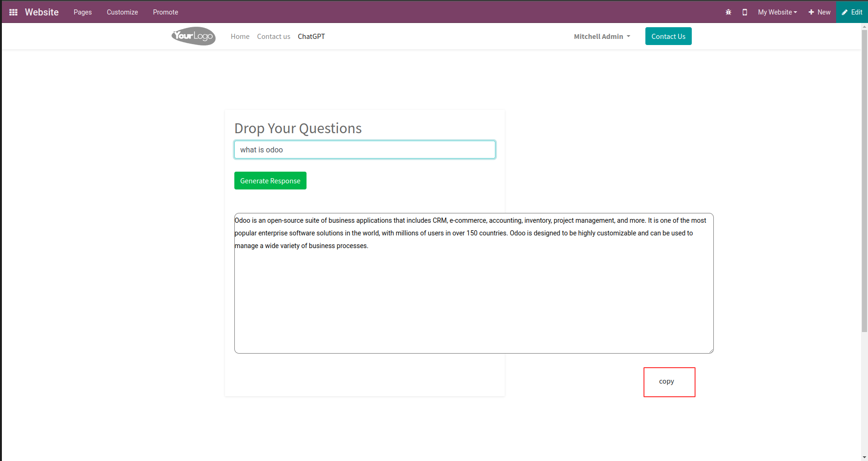Select the ChatGPT nav link
Screen dimensions: 868x461
tap(311, 37)
